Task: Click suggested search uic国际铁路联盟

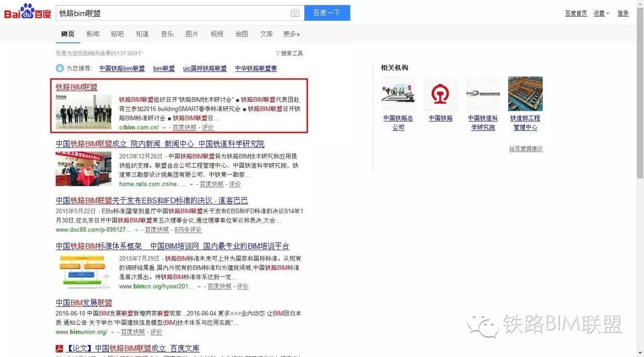Action: coord(205,68)
